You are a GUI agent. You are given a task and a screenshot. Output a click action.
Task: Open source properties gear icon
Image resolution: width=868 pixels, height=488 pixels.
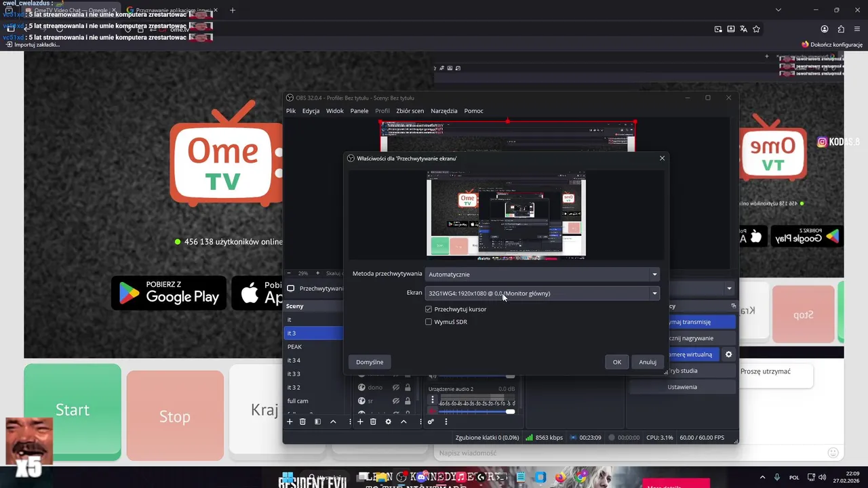point(388,422)
